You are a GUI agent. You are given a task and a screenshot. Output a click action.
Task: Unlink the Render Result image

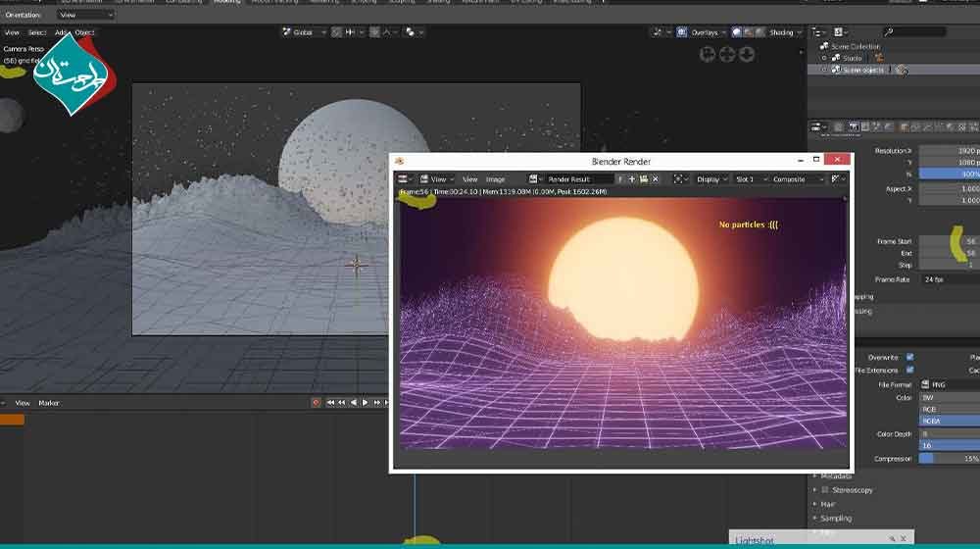[655, 179]
